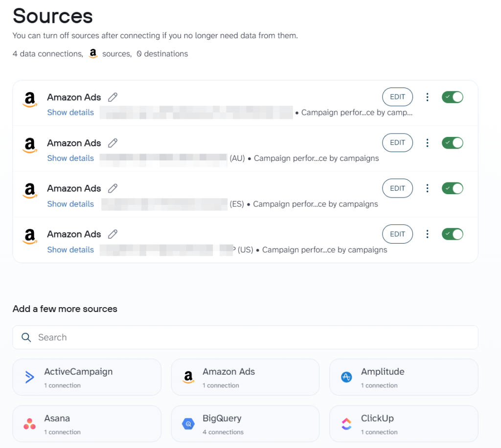The image size is (501, 448).
Task: Open Show details on the top Amazon Ads source
Action: (x=70, y=112)
